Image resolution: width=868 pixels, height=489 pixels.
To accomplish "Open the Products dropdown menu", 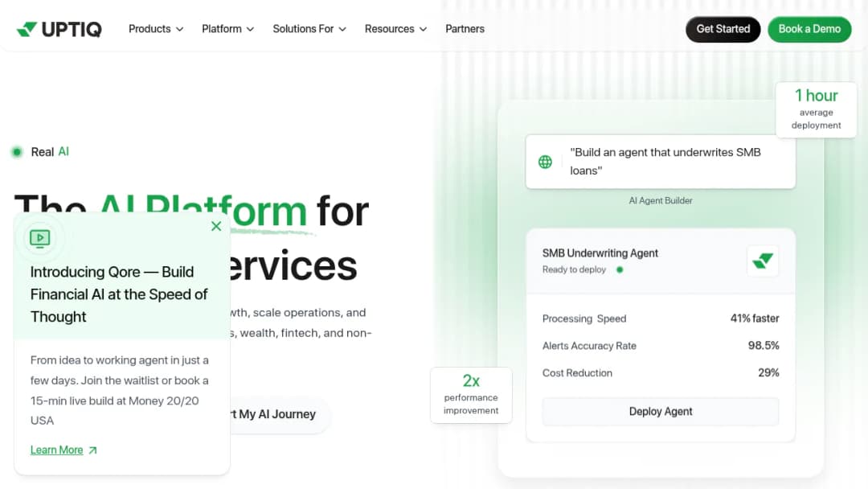I will point(156,29).
